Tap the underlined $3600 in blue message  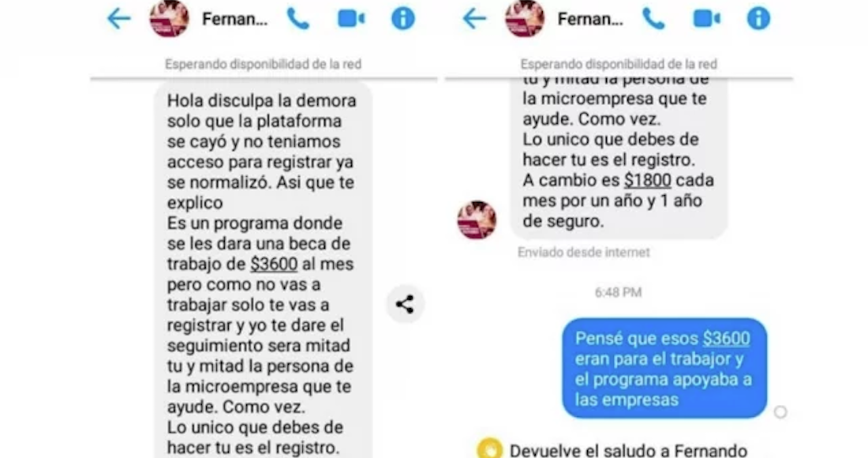pos(726,339)
